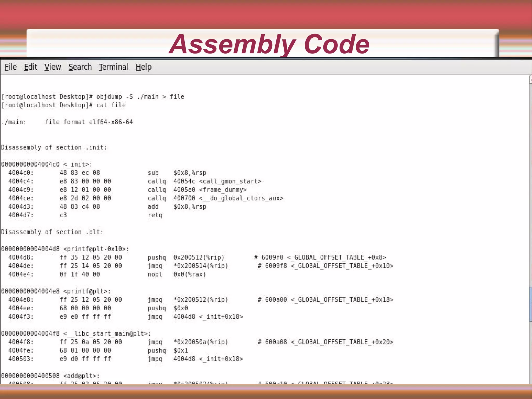
Task: Click the 'retq' instruction at 4004d7
Action: [x=155, y=215]
